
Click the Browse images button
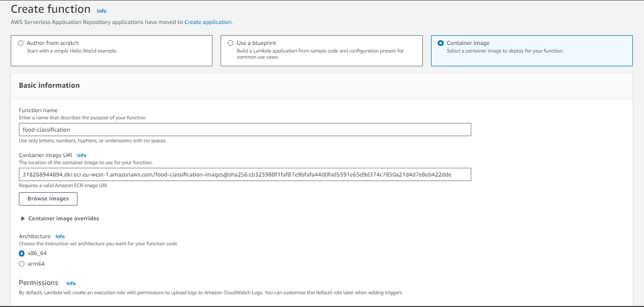pyautogui.click(x=48, y=199)
